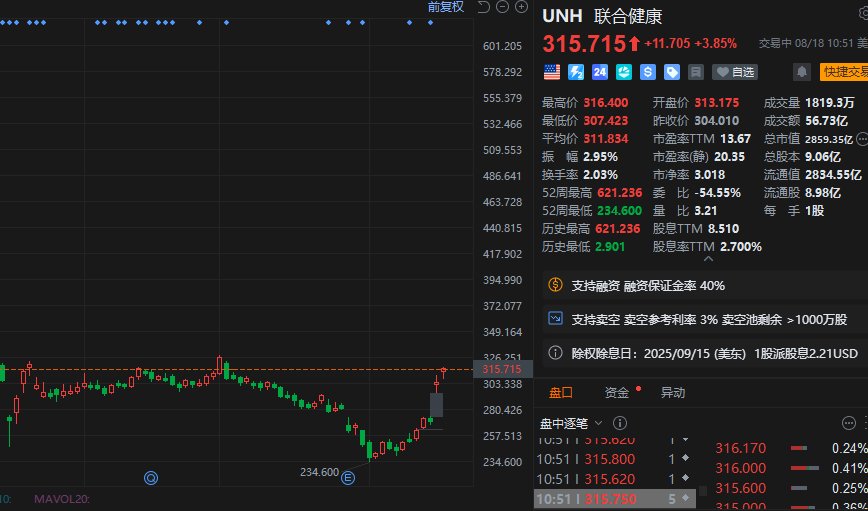Viewport: 868px width, 511px height.
Task: Zoom in the chart with plus icon
Action: click(521, 7)
